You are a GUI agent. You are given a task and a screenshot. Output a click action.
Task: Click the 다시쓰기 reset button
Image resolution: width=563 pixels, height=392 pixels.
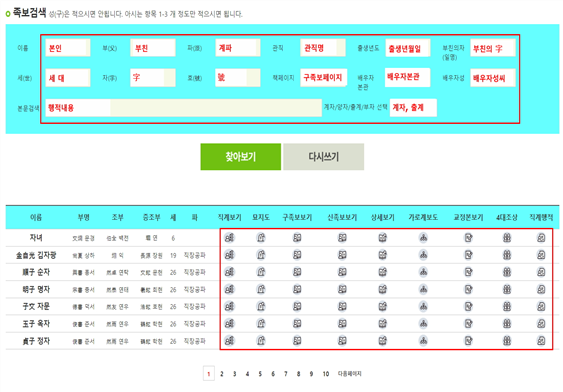click(324, 157)
